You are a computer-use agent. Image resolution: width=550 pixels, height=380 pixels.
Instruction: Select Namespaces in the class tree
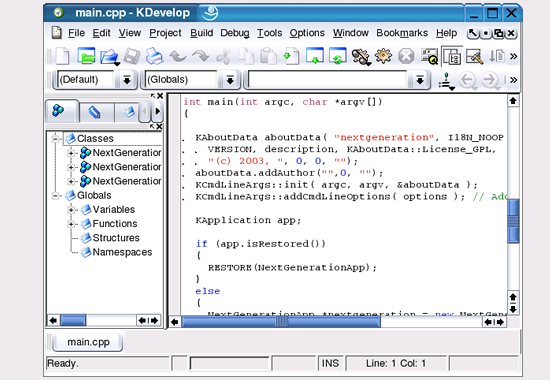(x=122, y=252)
